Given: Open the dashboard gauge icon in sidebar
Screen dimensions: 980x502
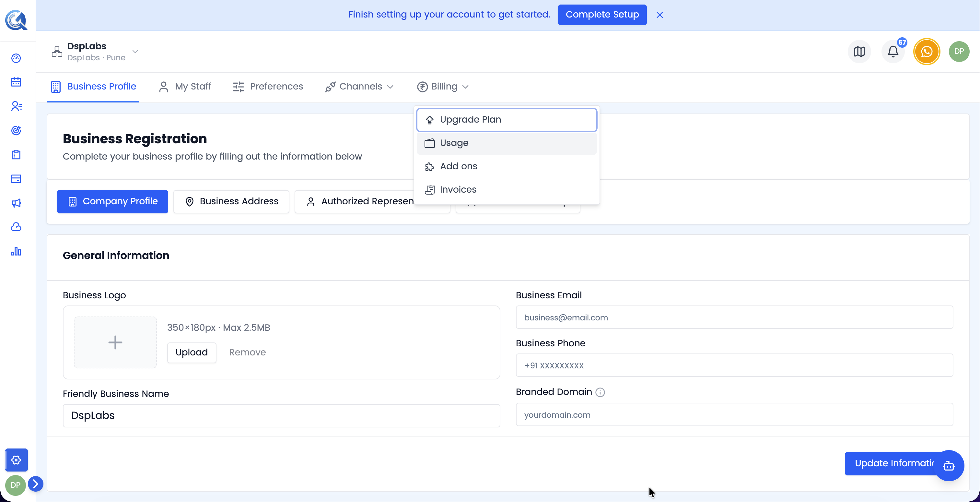Looking at the screenshot, I should point(16,58).
